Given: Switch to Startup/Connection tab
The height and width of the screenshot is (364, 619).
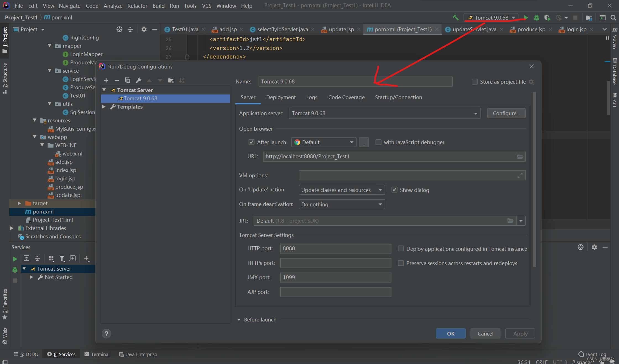Looking at the screenshot, I should point(398,97).
